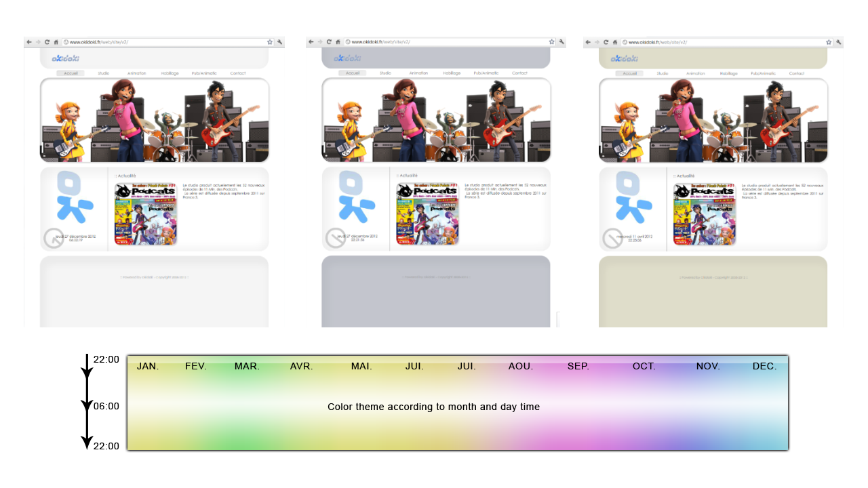Reload page in right browser window

[x=606, y=42]
